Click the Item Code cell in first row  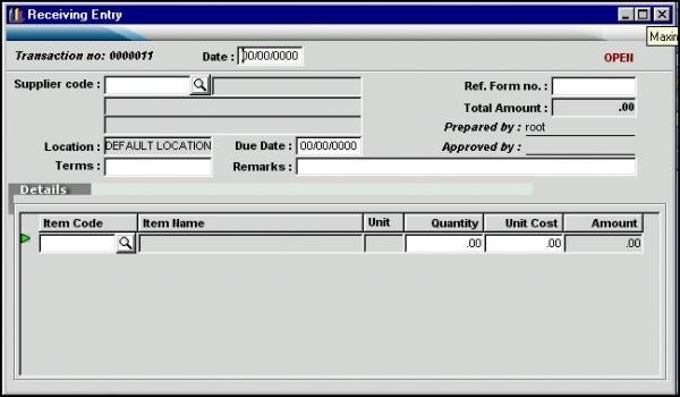78,243
